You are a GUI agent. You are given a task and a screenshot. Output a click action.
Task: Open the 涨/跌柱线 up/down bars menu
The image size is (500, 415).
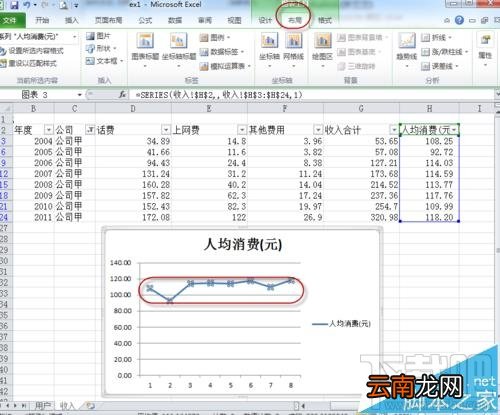[x=445, y=52]
